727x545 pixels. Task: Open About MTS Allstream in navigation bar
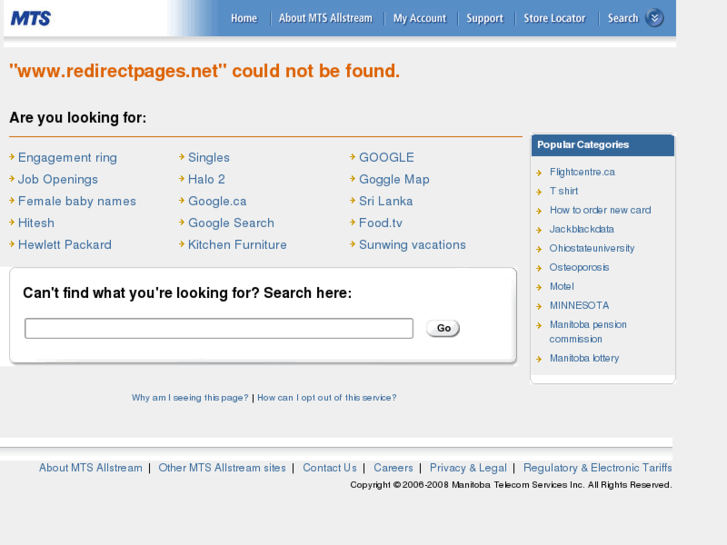pos(325,18)
